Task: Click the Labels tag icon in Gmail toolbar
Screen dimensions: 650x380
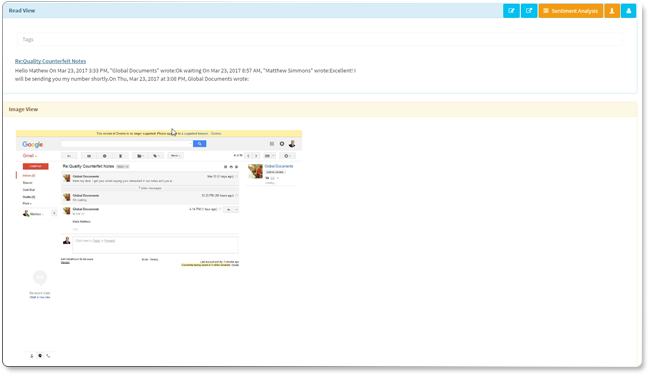Action: (156, 156)
